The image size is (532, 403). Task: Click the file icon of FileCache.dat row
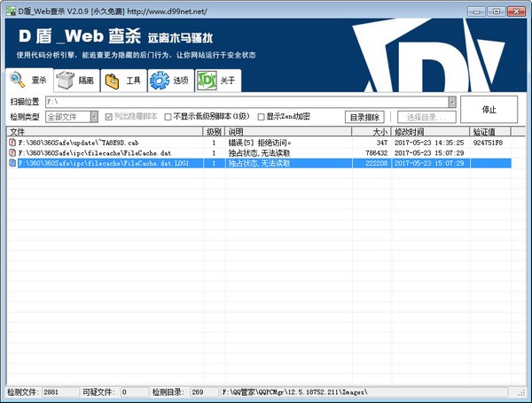pyautogui.click(x=12, y=152)
